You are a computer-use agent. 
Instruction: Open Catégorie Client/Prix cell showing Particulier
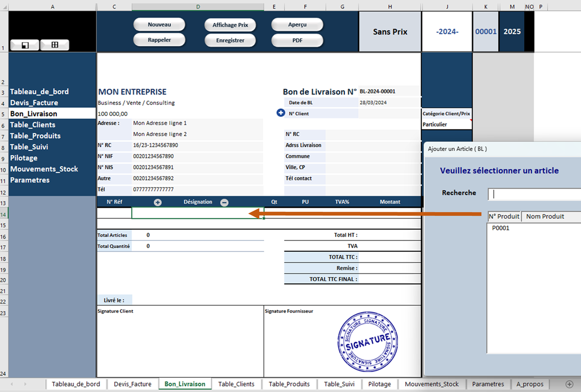(x=446, y=124)
